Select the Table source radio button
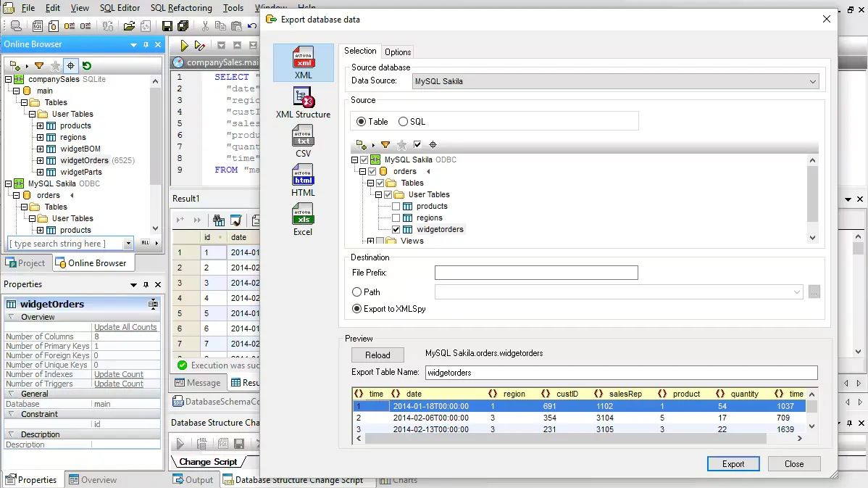 click(x=362, y=122)
